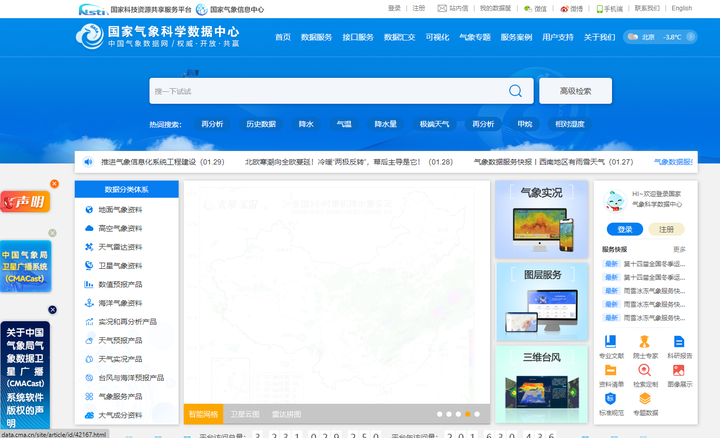Open the 图像展示 icon
720x438 pixels.
(x=679, y=371)
